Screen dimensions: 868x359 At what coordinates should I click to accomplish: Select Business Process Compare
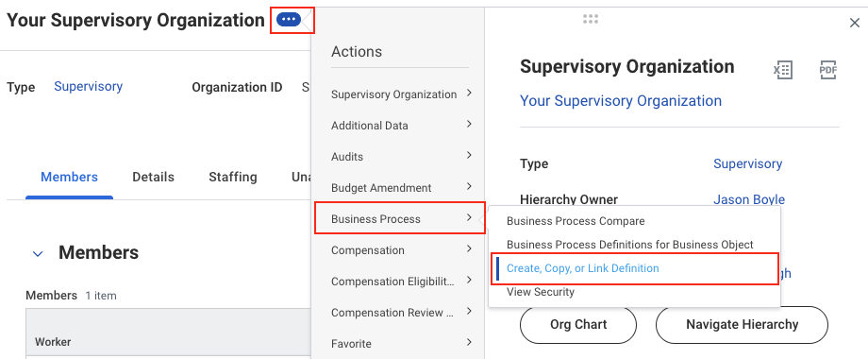(x=576, y=221)
